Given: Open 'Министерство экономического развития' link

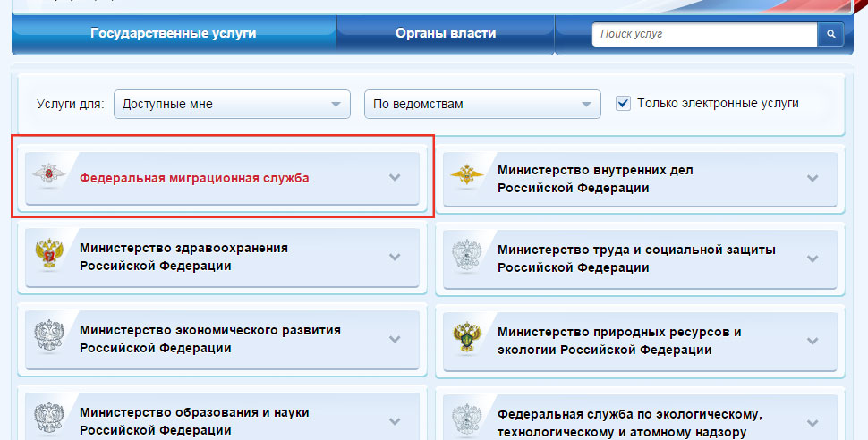Looking at the screenshot, I should tap(209, 339).
